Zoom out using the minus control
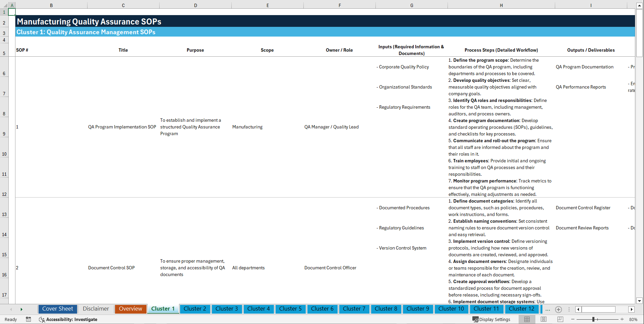This screenshot has height=324, width=644. click(x=573, y=319)
